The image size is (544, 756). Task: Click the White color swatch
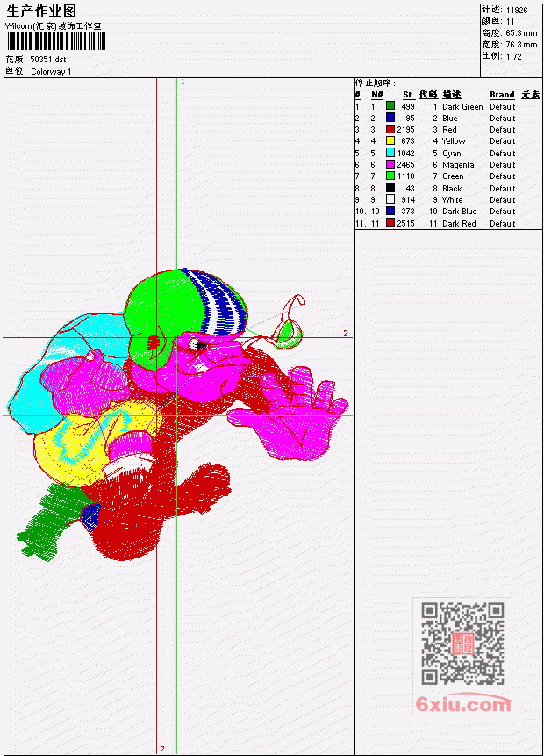point(390,199)
